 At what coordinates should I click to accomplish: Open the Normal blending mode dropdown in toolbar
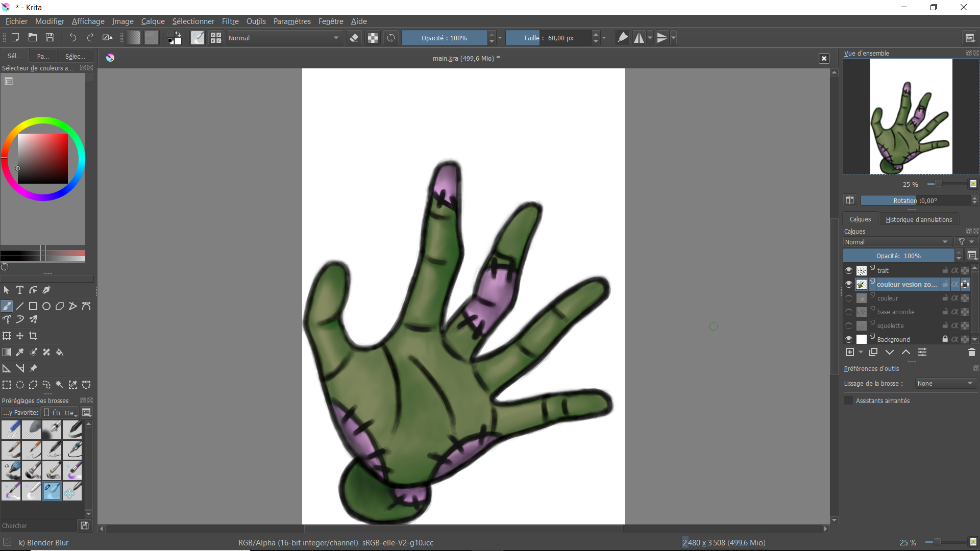coord(284,38)
